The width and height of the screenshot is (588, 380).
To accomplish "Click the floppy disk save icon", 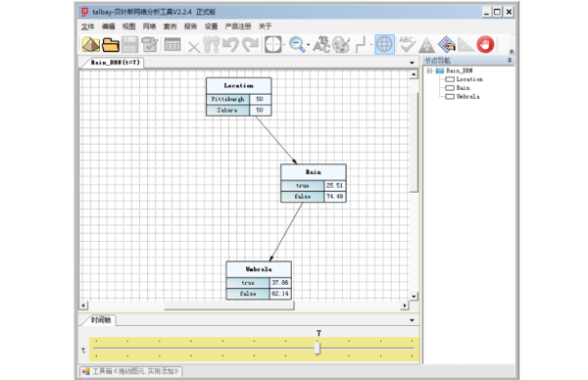I will tap(130, 45).
